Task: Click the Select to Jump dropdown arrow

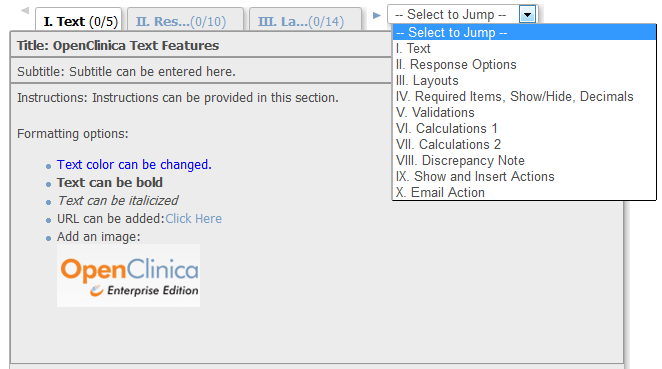Action: (x=527, y=15)
